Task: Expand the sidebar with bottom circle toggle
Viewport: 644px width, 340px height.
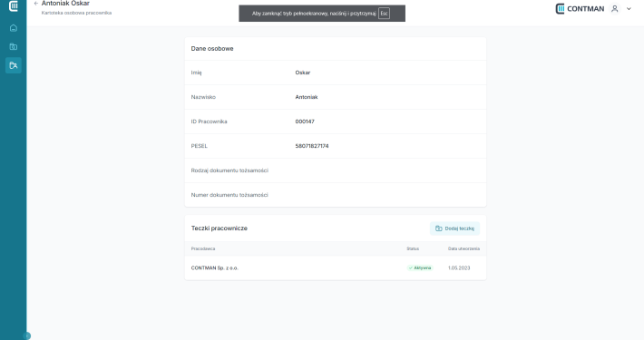Action: point(26,335)
